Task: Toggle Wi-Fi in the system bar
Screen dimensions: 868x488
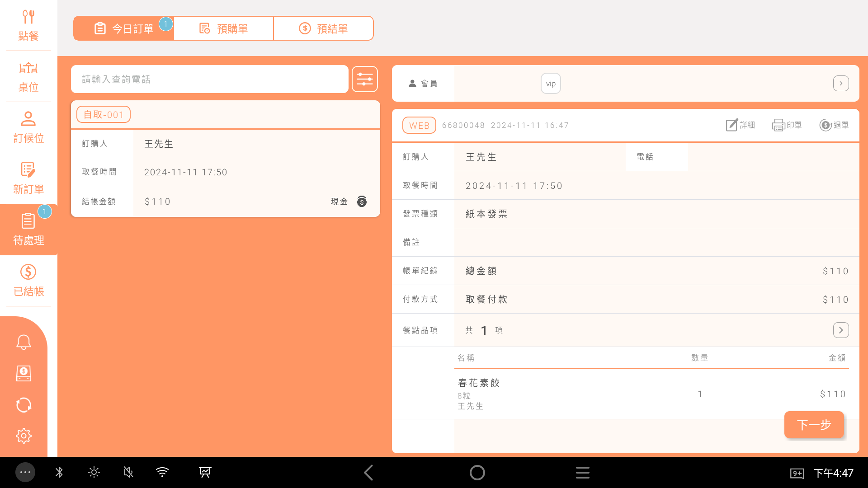Action: (x=162, y=473)
